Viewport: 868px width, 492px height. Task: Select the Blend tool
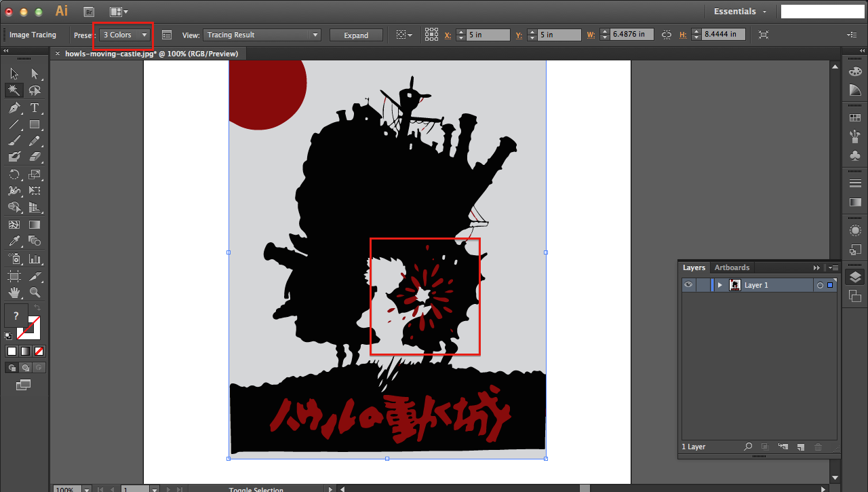pyautogui.click(x=35, y=241)
